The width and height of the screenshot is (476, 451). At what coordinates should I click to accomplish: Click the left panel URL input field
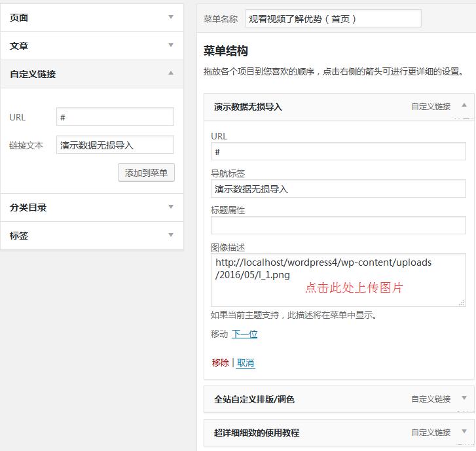(115, 117)
